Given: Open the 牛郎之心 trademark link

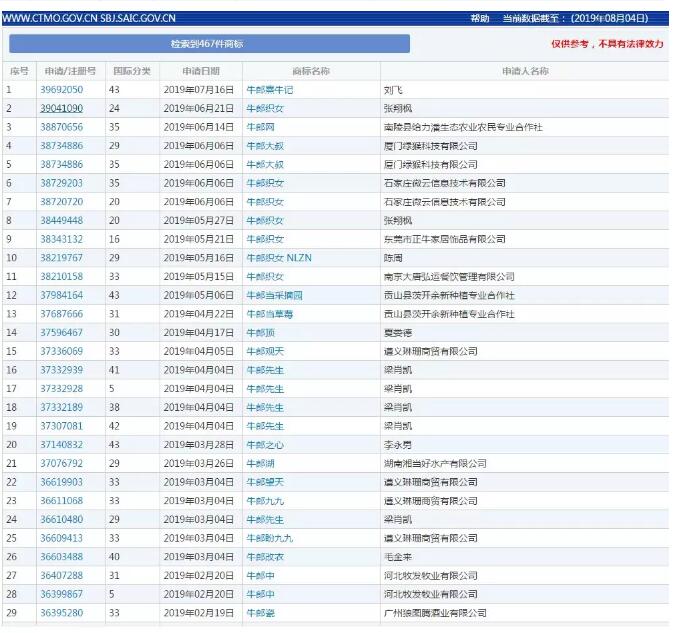Looking at the screenshot, I should point(265,444).
